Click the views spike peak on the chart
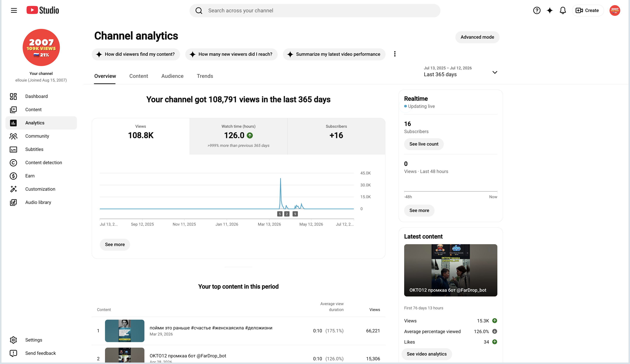 [281, 178]
